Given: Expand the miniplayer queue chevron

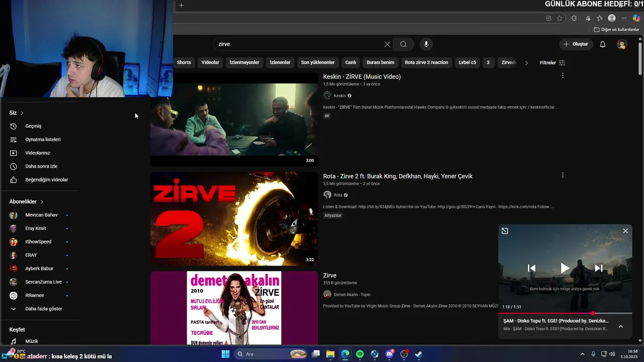Looking at the screenshot, I should tap(621, 326).
